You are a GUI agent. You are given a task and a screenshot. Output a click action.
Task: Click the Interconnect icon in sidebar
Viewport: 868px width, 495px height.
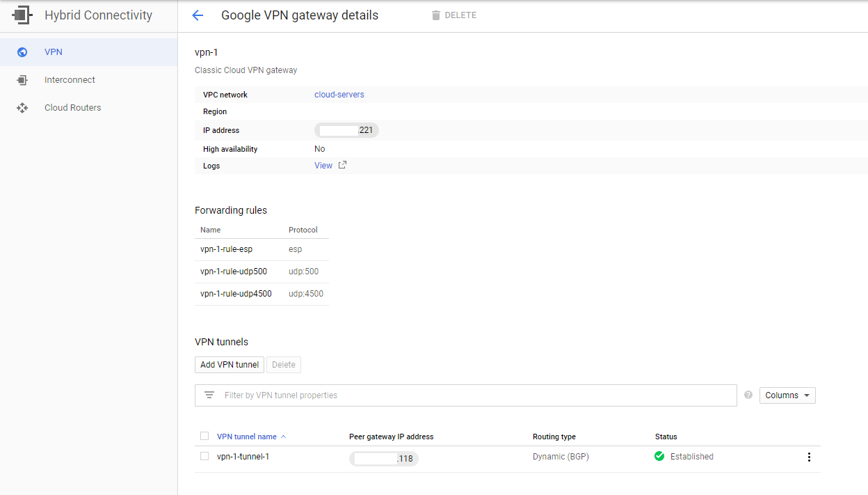tap(22, 79)
